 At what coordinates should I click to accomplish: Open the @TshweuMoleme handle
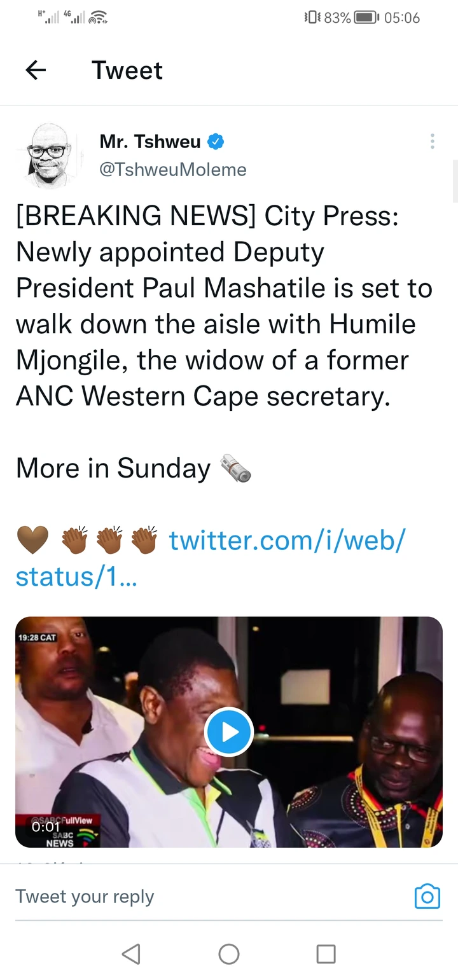coord(173,169)
